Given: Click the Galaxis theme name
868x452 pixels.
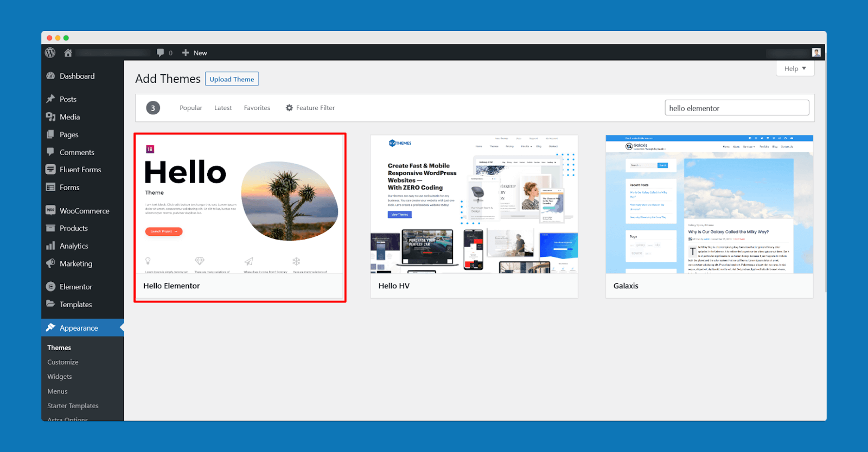Looking at the screenshot, I should click(626, 286).
